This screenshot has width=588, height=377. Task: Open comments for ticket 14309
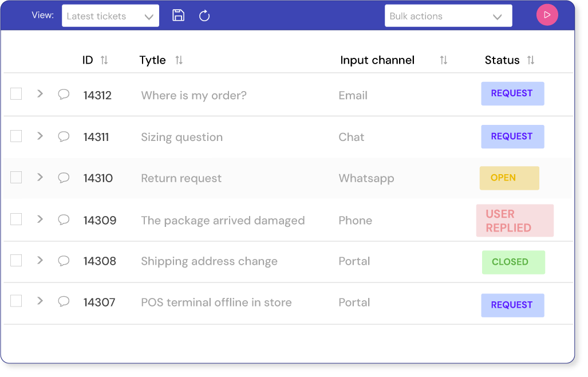tap(64, 220)
